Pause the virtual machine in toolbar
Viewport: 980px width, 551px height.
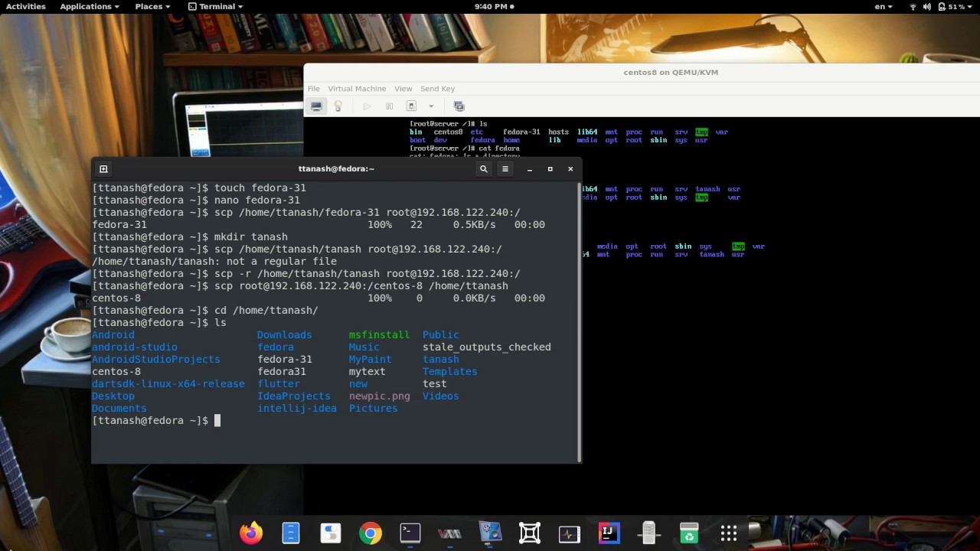pyautogui.click(x=389, y=106)
